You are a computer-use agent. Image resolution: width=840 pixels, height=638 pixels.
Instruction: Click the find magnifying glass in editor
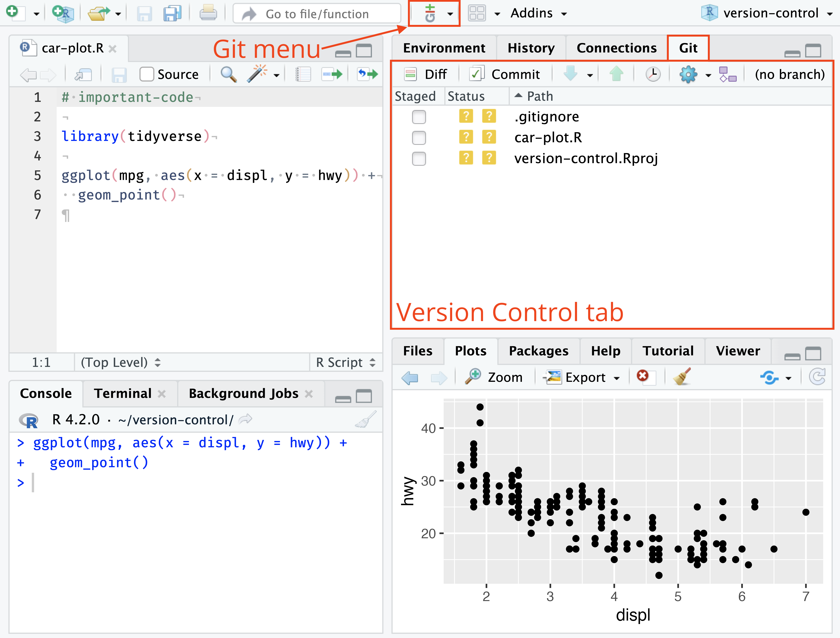point(228,74)
